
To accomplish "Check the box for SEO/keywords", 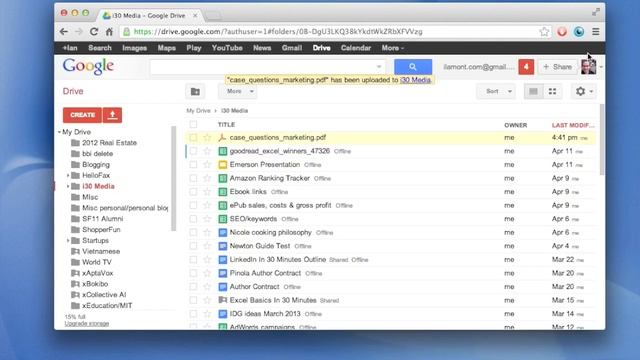I will [x=193, y=219].
